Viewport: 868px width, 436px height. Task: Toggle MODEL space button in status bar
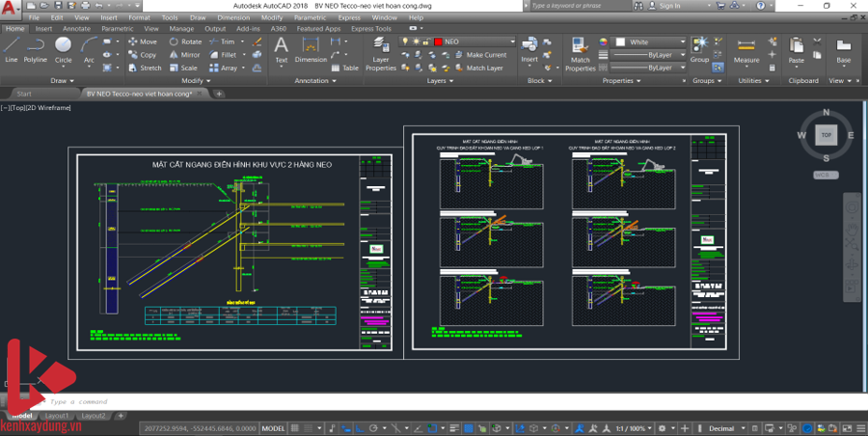274,428
